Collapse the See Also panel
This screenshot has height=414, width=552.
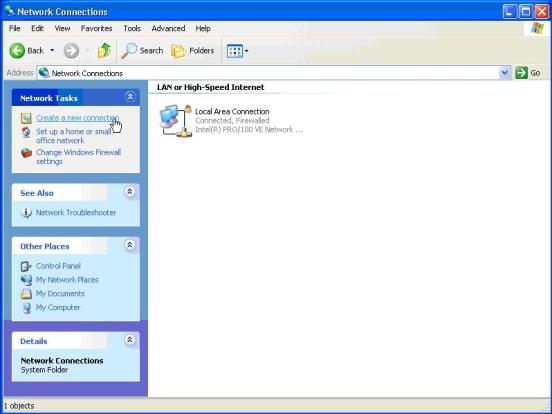pyautogui.click(x=130, y=192)
